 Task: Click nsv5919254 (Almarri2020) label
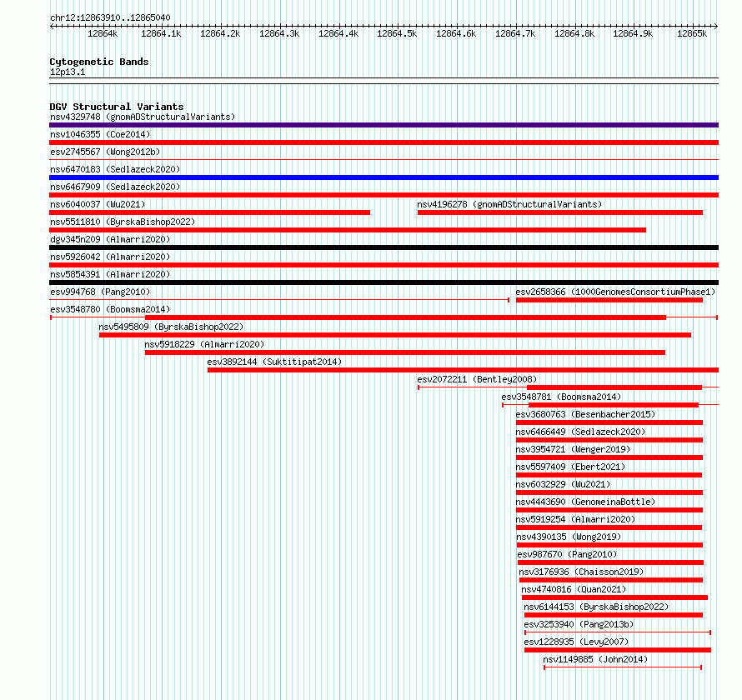pyautogui.click(x=575, y=519)
